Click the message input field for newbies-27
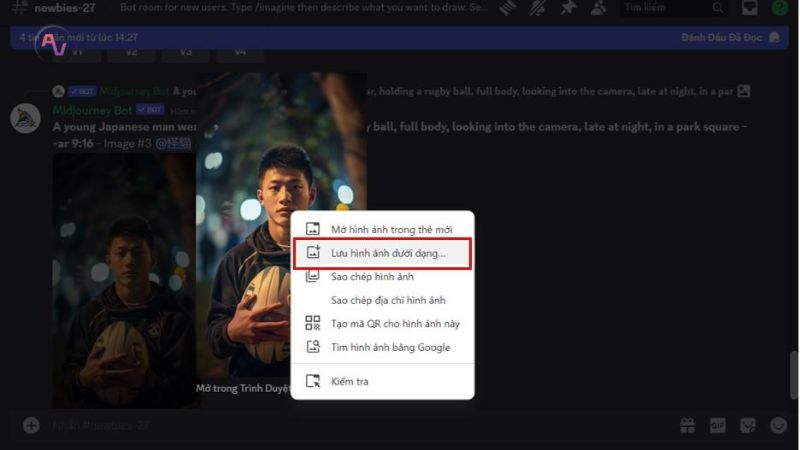The height and width of the screenshot is (450, 800). coord(357,425)
